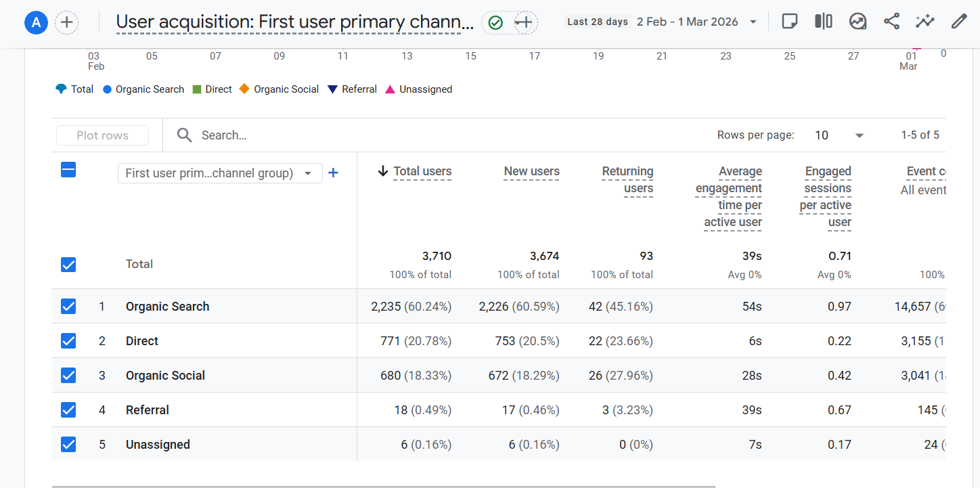Sort by New users column header

click(x=531, y=172)
